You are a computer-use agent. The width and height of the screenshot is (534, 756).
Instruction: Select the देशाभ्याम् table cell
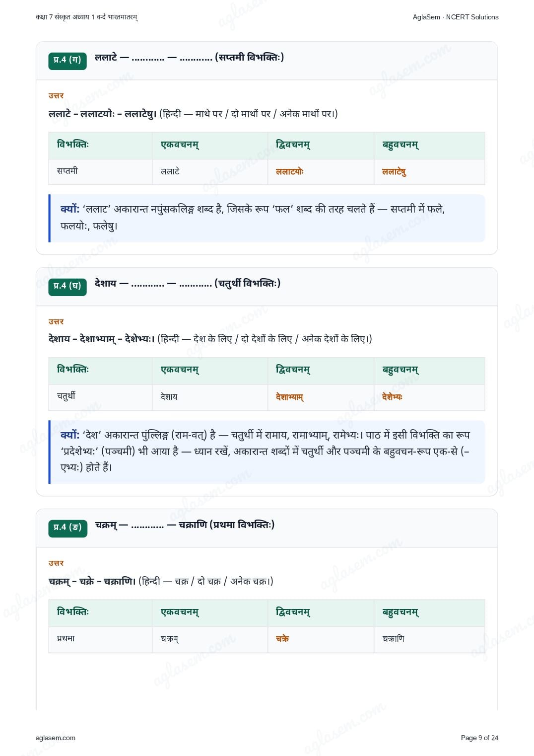(x=321, y=397)
